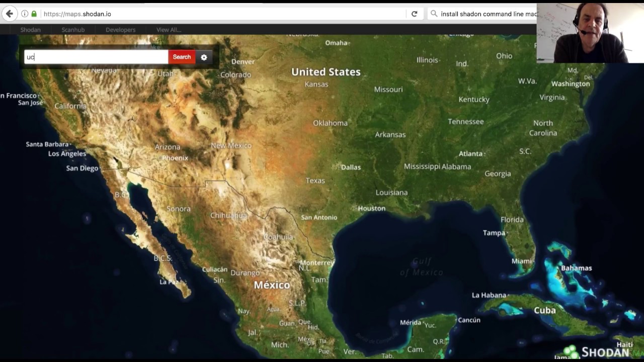
Task: Click the United States map label
Action: [x=326, y=72]
